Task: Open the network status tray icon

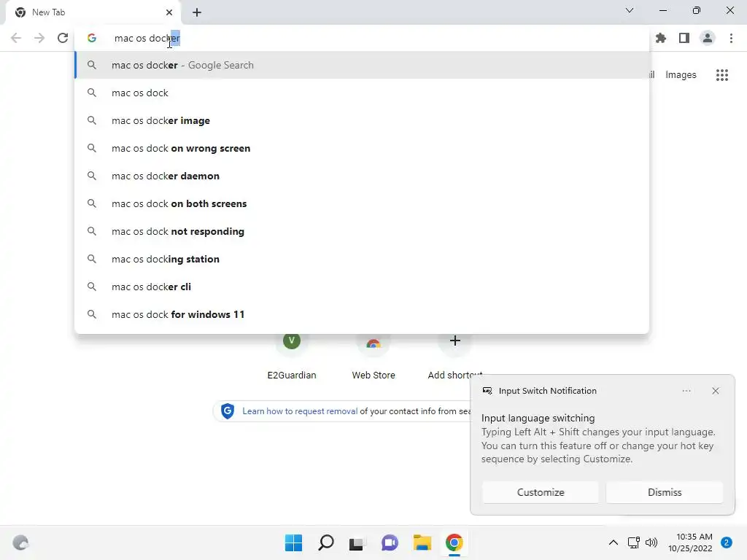Action: [x=634, y=542]
